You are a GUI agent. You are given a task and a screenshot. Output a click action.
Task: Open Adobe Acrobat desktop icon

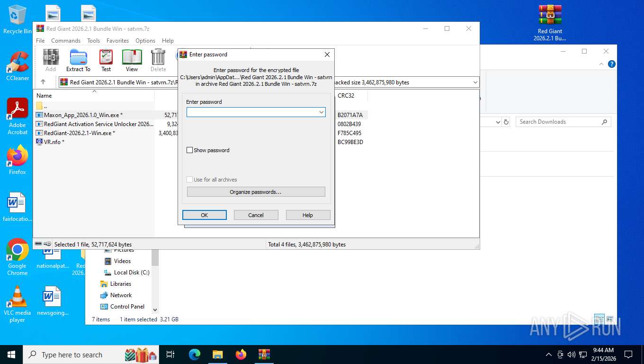18,117
